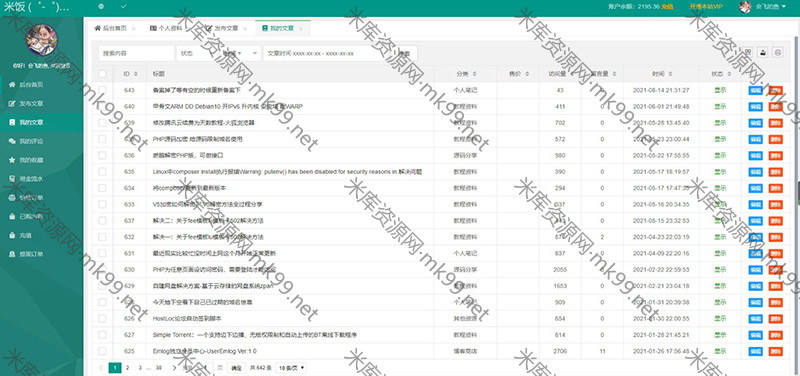Toggle the select-all checkbox in table header

pos(103,74)
